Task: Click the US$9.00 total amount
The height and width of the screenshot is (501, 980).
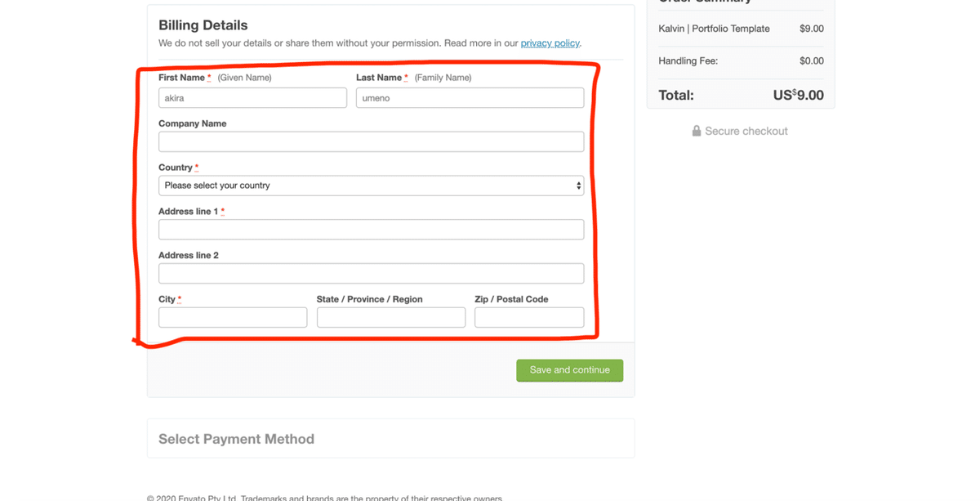Action: pyautogui.click(x=798, y=95)
